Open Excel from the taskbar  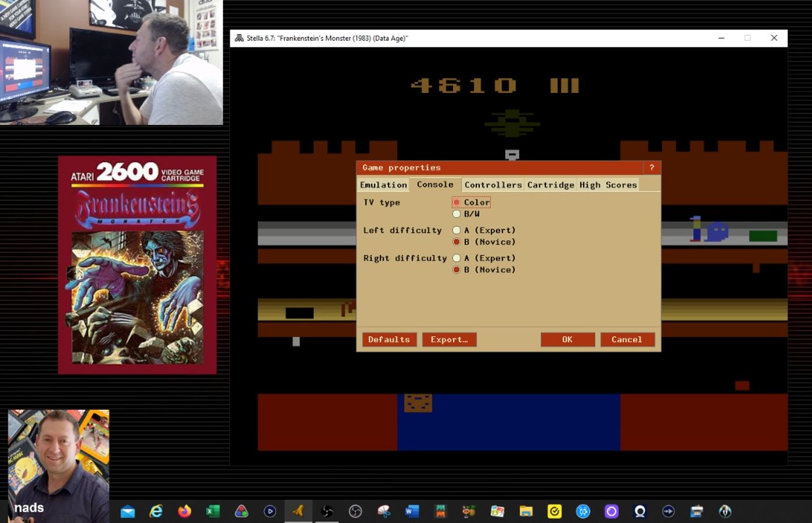click(x=213, y=511)
